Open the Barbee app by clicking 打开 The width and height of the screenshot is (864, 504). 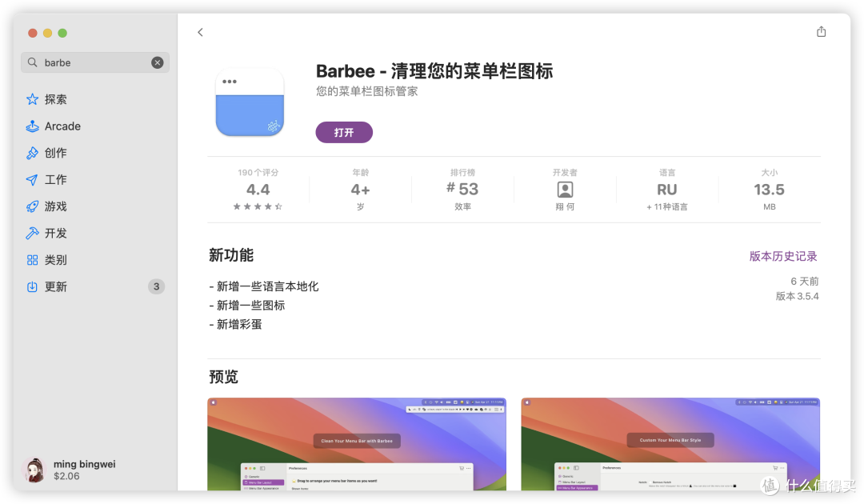[x=344, y=132]
